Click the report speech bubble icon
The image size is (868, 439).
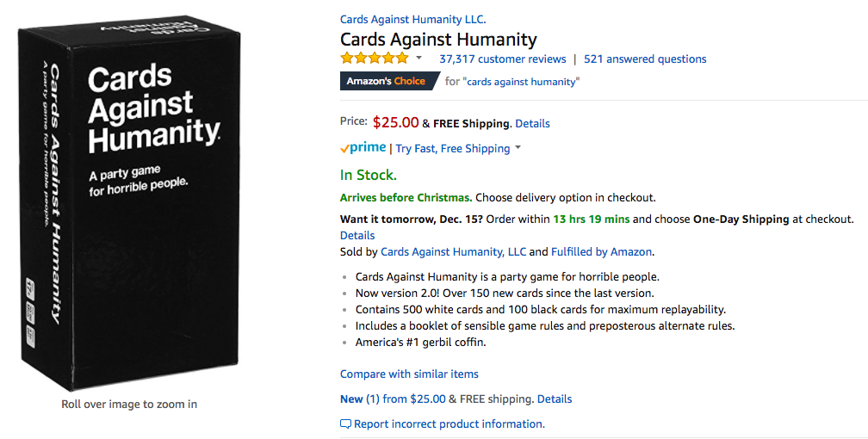coord(346,424)
